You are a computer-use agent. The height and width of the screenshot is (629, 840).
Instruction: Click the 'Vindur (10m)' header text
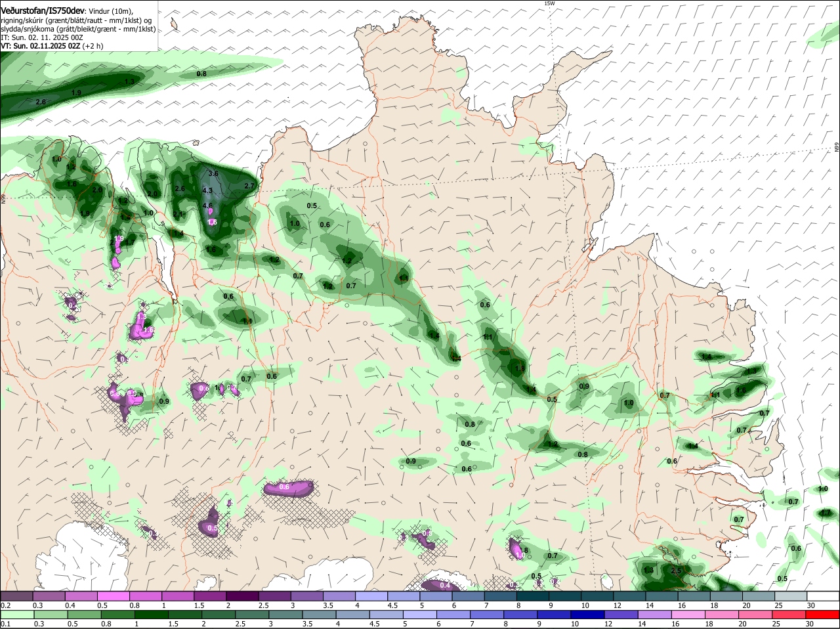pos(111,11)
